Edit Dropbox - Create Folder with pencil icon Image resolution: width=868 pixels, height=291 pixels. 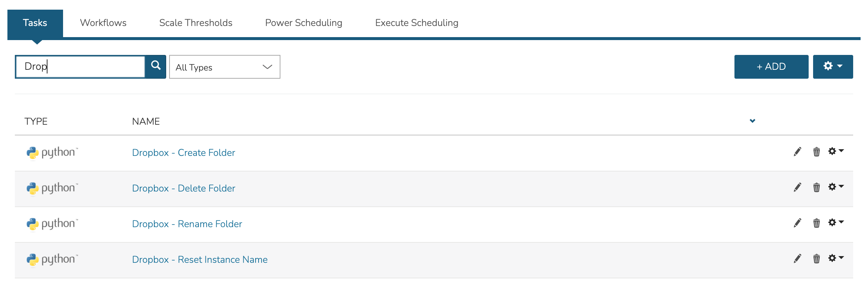click(797, 152)
